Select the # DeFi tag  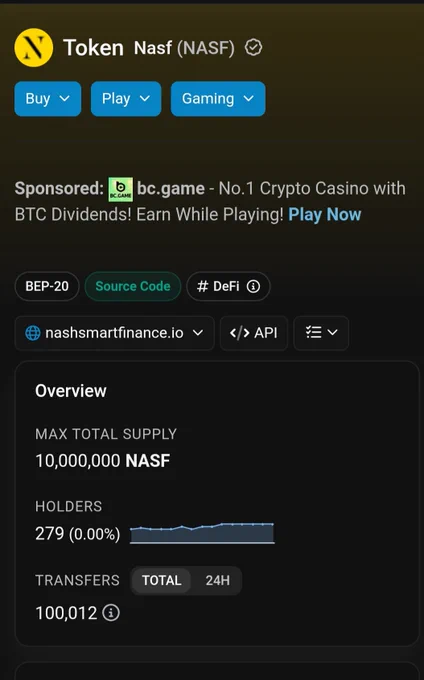[228, 286]
